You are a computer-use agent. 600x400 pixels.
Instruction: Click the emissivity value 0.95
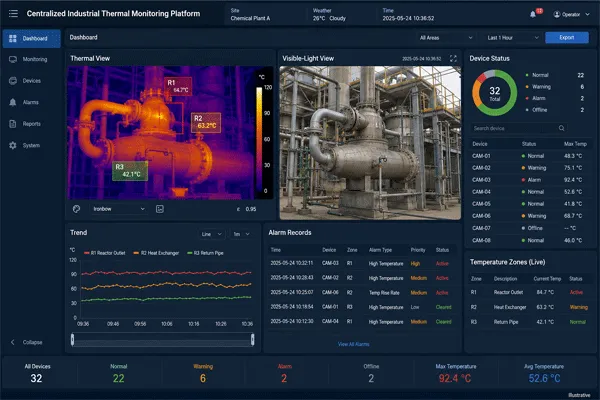pos(251,209)
